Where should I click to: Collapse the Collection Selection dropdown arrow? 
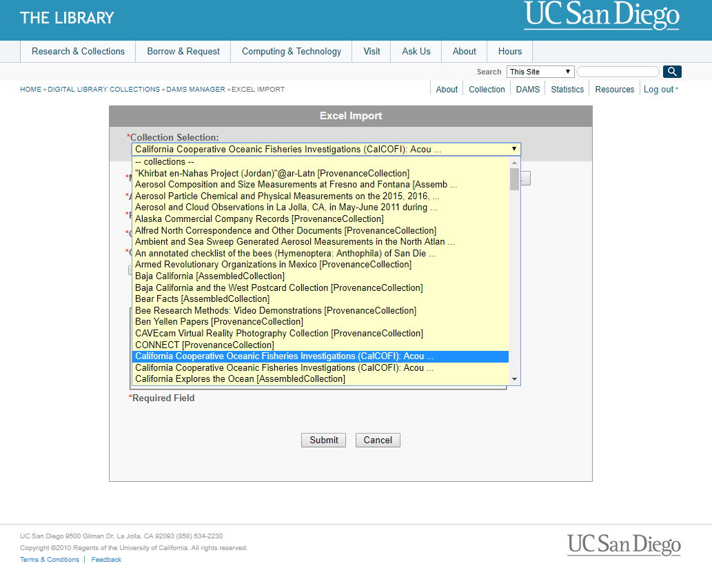(513, 149)
